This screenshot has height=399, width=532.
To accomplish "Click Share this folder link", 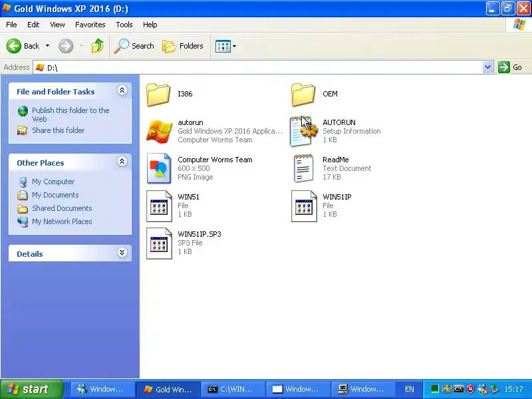I will (59, 130).
